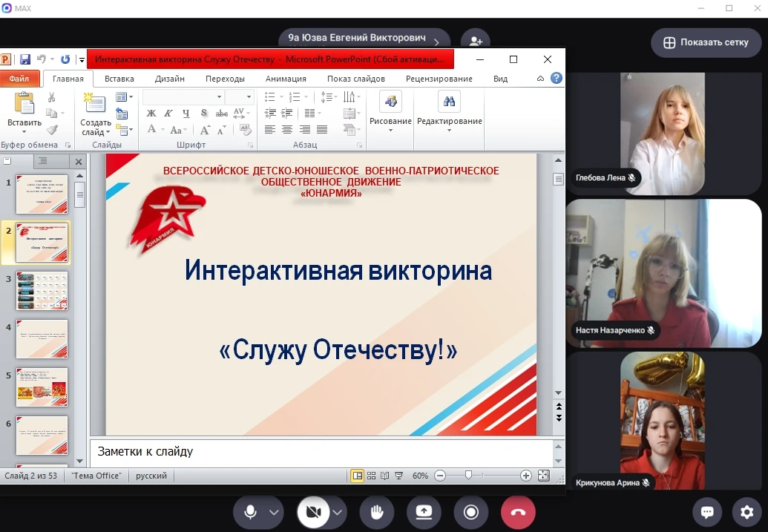Click the PowerPoint help question mark icon
Screen dimensions: 768x532
click(x=557, y=79)
